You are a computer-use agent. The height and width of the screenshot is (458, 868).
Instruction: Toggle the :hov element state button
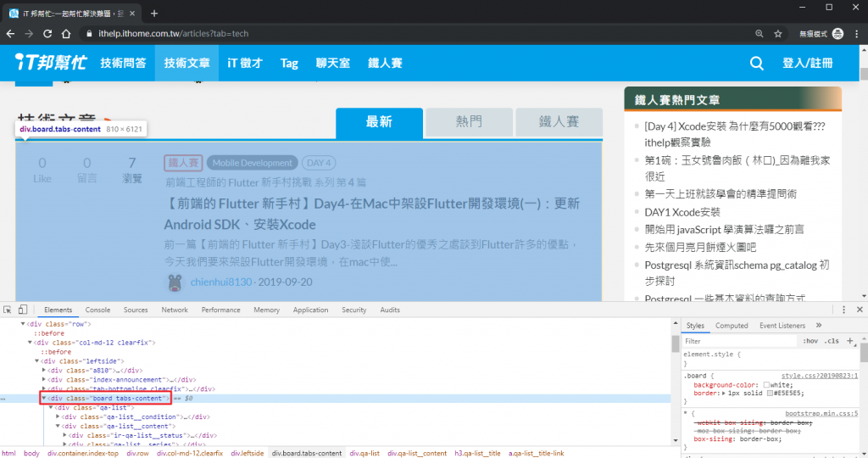tap(810, 341)
